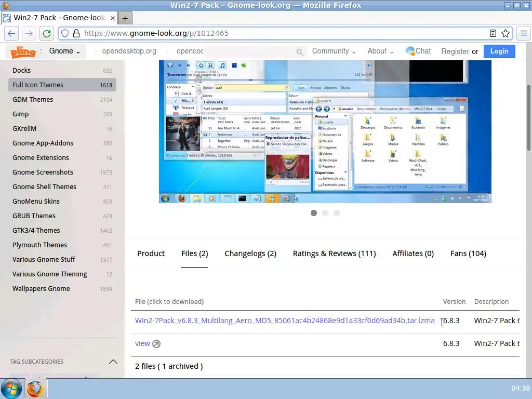532x399 pixels.
Task: Click the Login button
Action: pyautogui.click(x=499, y=51)
